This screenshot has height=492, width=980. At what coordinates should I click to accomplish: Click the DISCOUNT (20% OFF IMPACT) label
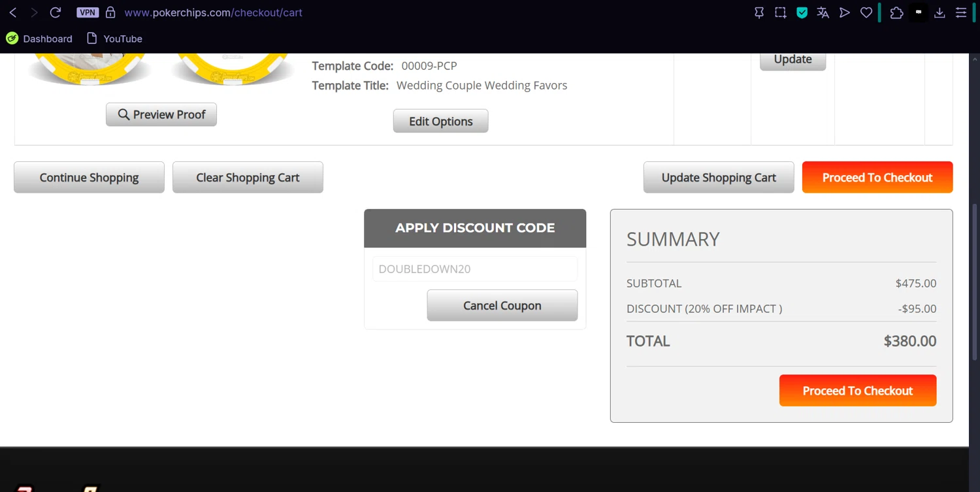[704, 308]
